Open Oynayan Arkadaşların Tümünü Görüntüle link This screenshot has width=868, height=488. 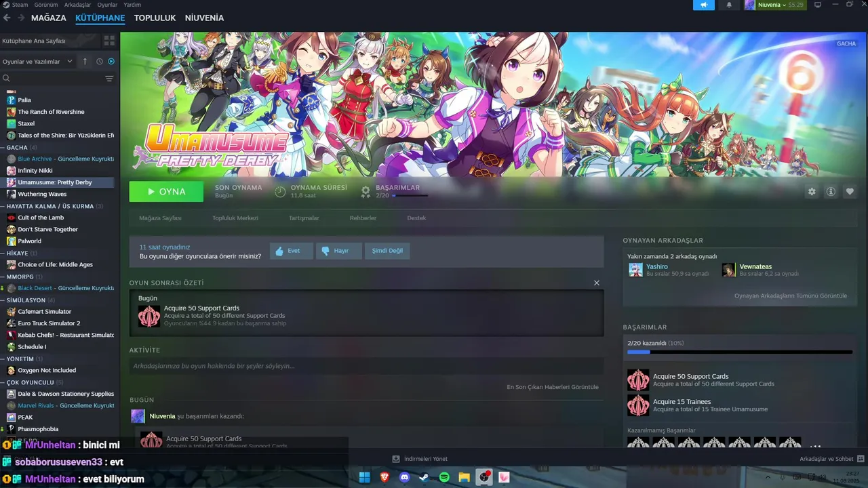(x=791, y=296)
